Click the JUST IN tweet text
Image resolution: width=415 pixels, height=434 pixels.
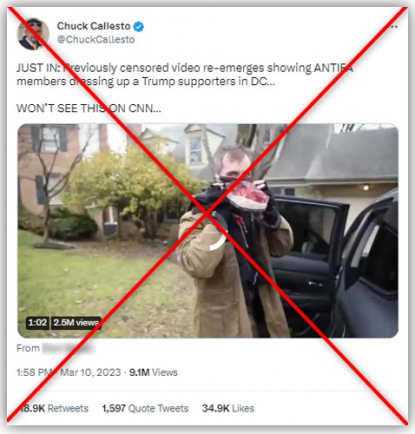[x=184, y=74]
